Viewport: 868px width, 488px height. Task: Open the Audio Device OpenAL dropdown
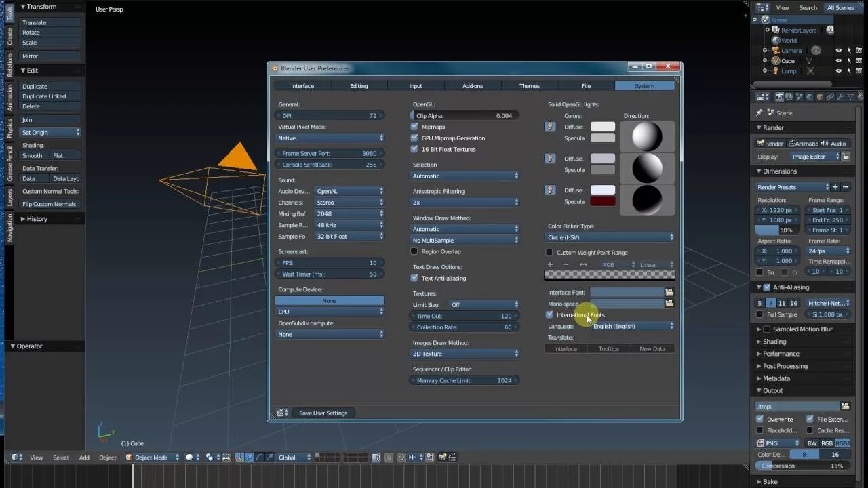[x=349, y=192]
